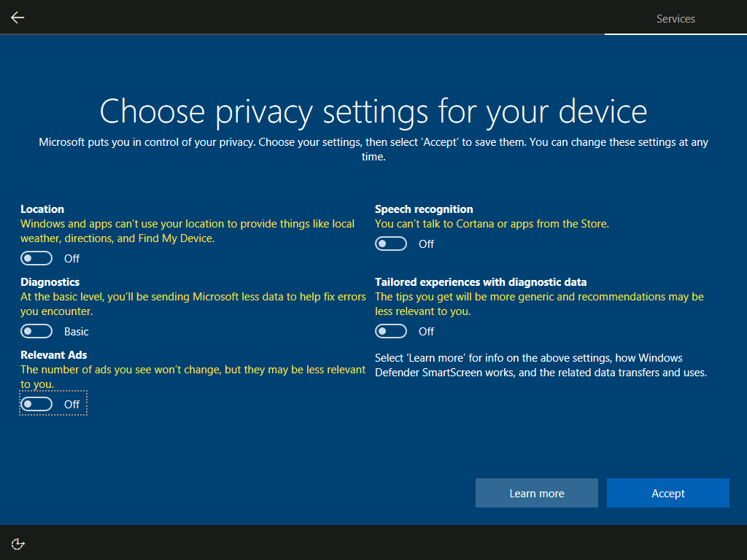Open the Ease of Access menu
Image resolution: width=747 pixels, height=560 pixels.
point(18,543)
